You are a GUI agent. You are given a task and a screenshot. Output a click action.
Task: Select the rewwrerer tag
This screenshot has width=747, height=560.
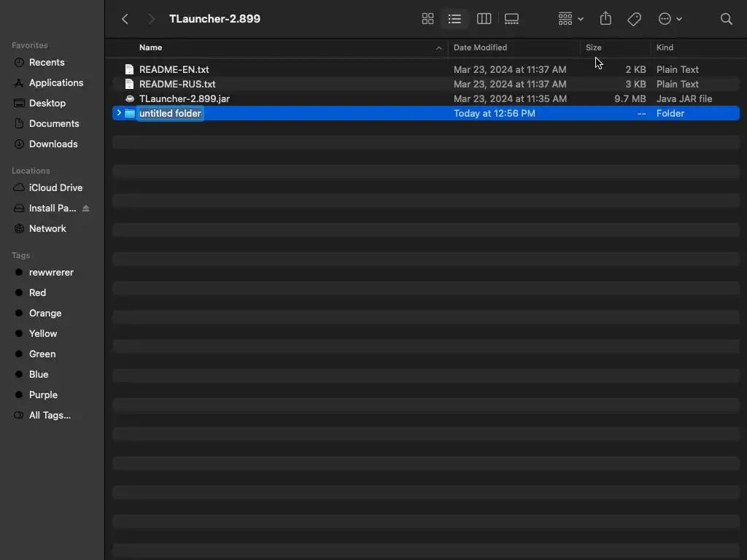click(51, 273)
